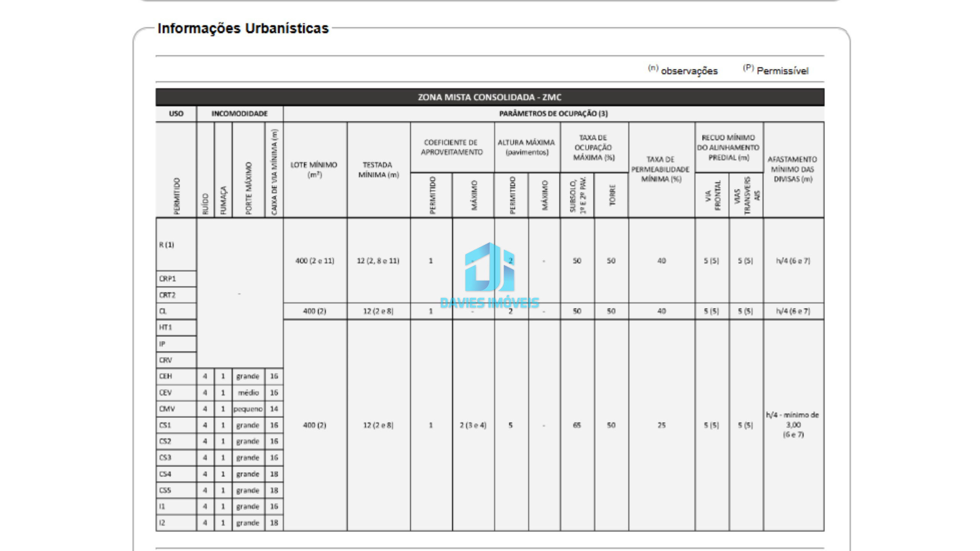
Task: Click the 'TAXA DE PERMEABILIDADE MÍNIMA (%)' header
Action: [x=661, y=169]
